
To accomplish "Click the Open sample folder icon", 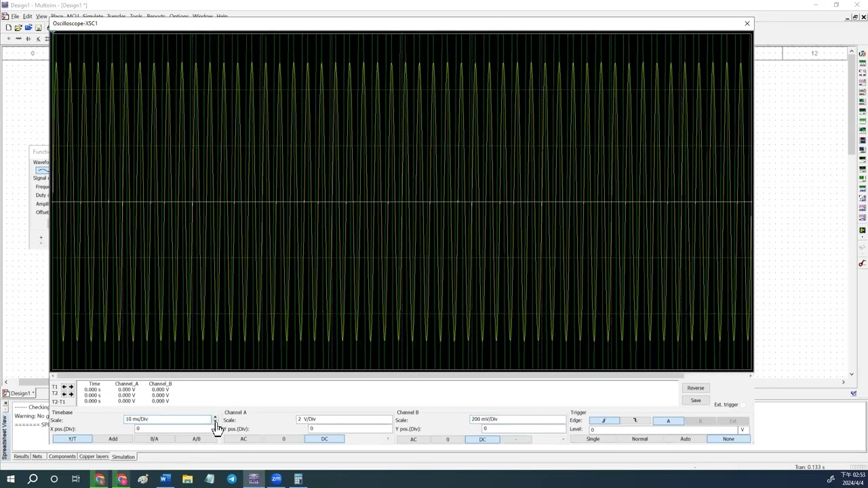I will point(28,27).
